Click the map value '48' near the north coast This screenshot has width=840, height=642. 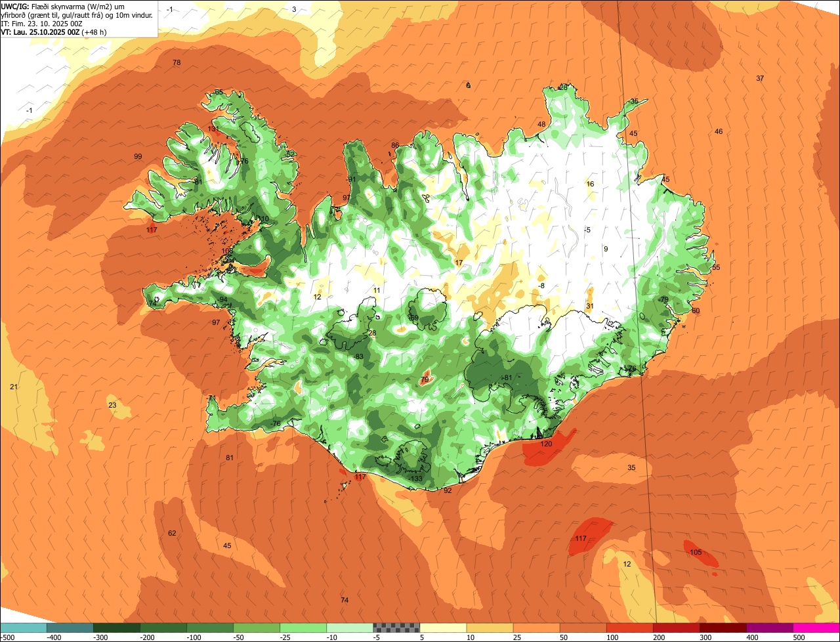[x=541, y=124]
